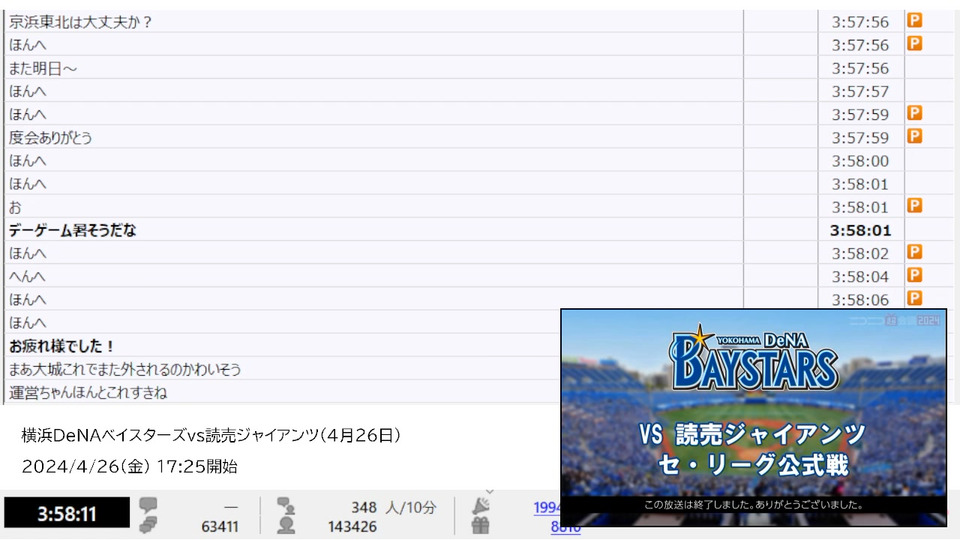
Task: Click the timestamp 3:58:06
Action: (x=860, y=300)
